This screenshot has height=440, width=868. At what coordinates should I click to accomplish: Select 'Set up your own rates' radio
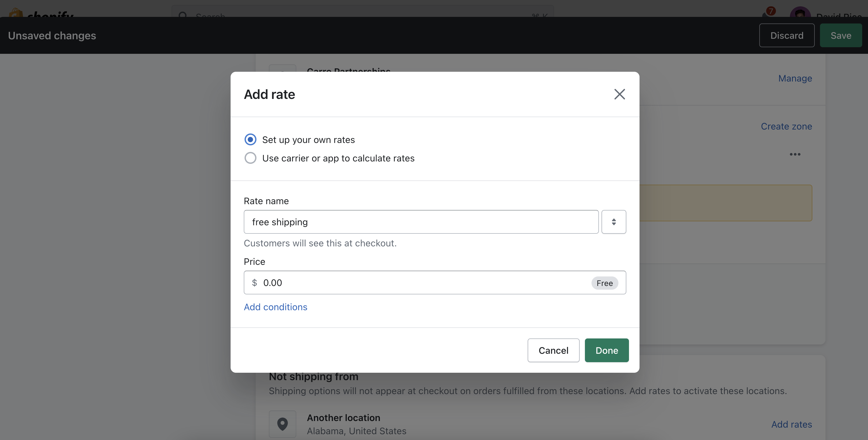(250, 140)
